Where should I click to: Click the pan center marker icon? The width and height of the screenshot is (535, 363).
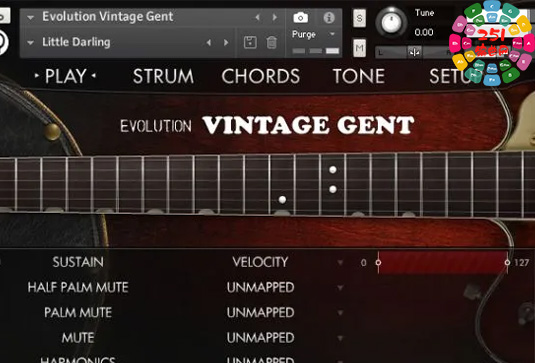click(x=415, y=52)
